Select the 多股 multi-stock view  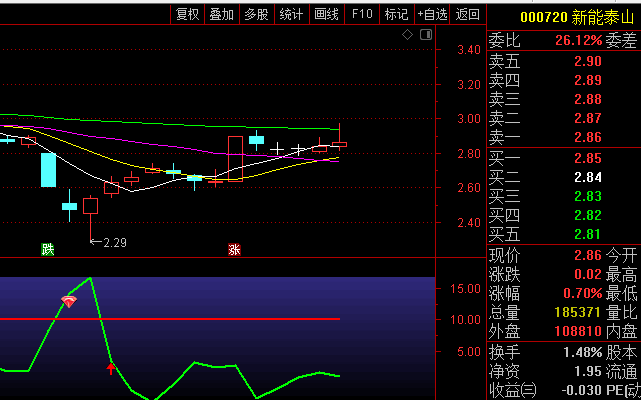pos(256,14)
